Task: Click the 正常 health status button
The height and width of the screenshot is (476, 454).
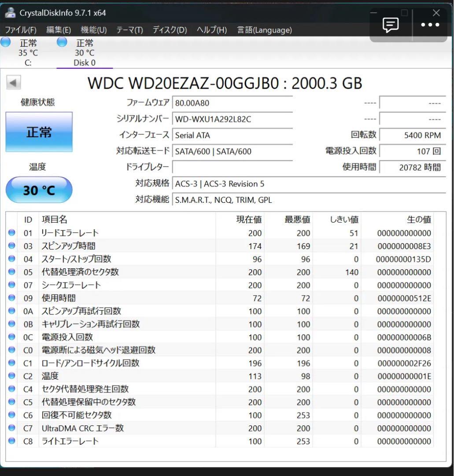Action: click(x=39, y=131)
